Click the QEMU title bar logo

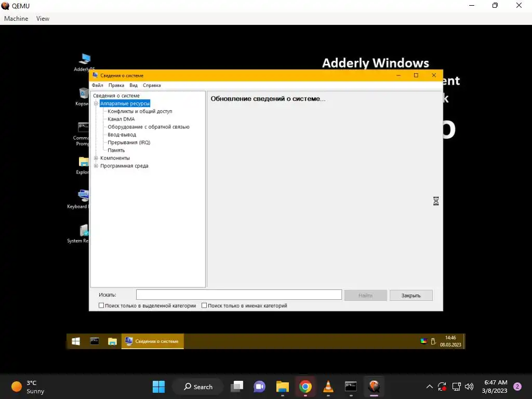tap(5, 6)
